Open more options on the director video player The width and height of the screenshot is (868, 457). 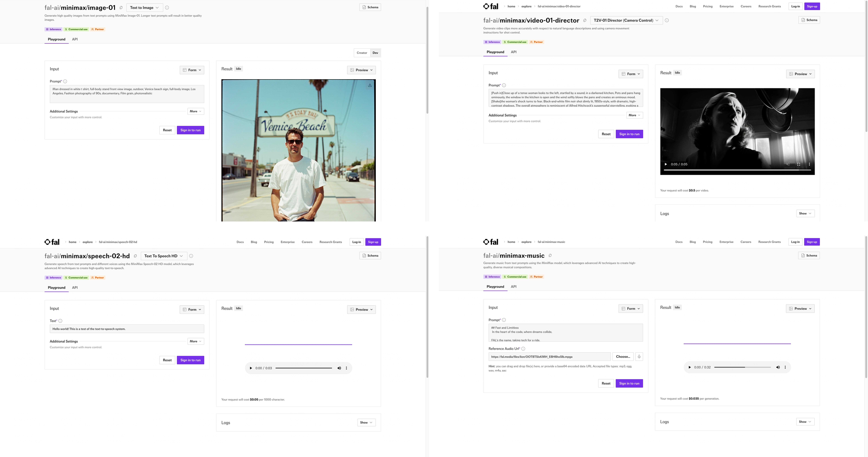(809, 164)
